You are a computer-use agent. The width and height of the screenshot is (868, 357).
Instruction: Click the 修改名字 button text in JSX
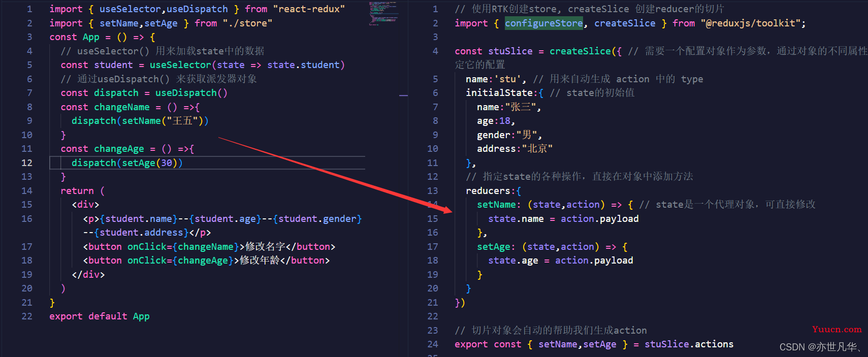265,247
